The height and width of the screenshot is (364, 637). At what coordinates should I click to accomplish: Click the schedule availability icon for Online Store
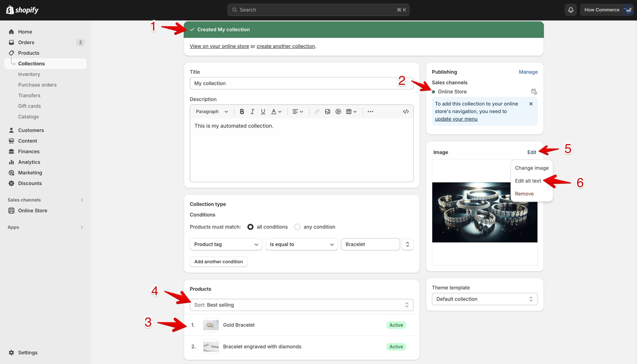pyautogui.click(x=534, y=92)
